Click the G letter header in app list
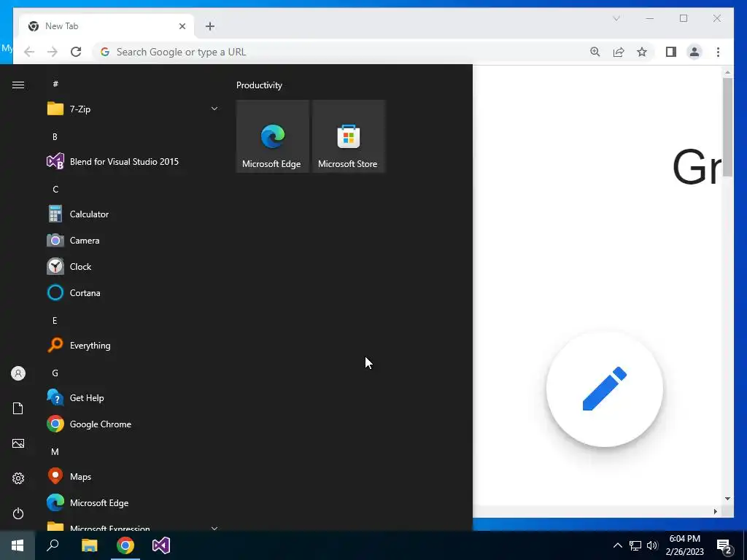The width and height of the screenshot is (747, 560). coord(55,373)
